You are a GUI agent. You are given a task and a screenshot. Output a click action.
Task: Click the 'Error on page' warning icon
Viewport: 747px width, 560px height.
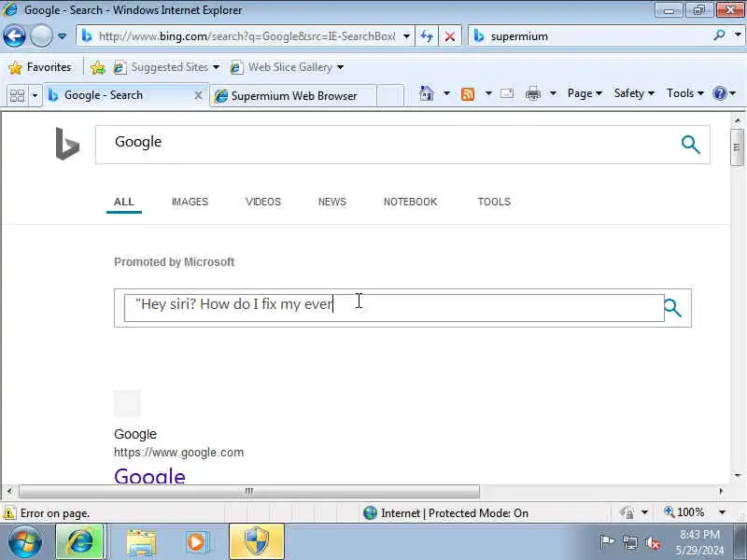pyautogui.click(x=8, y=513)
